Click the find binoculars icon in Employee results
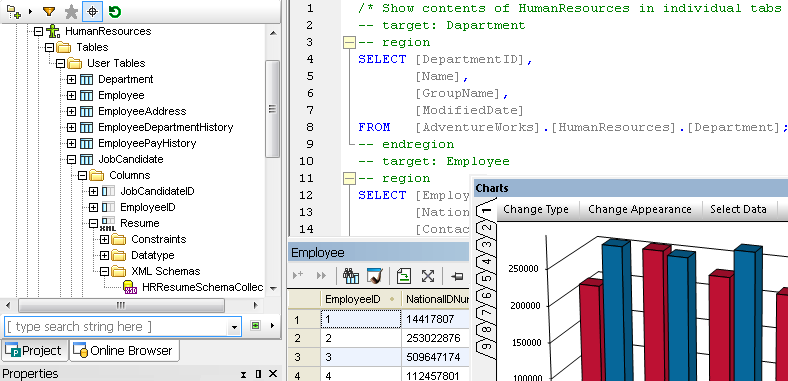The height and width of the screenshot is (381, 788). point(351,275)
